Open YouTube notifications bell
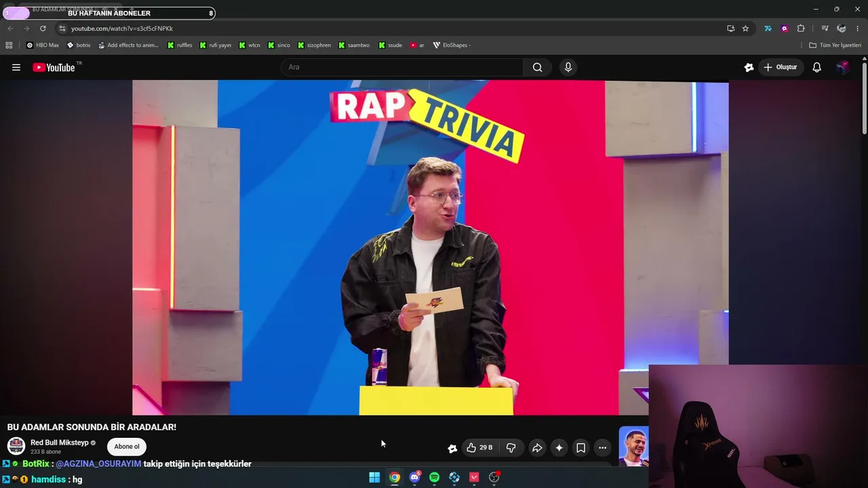The image size is (868, 488). (x=817, y=67)
